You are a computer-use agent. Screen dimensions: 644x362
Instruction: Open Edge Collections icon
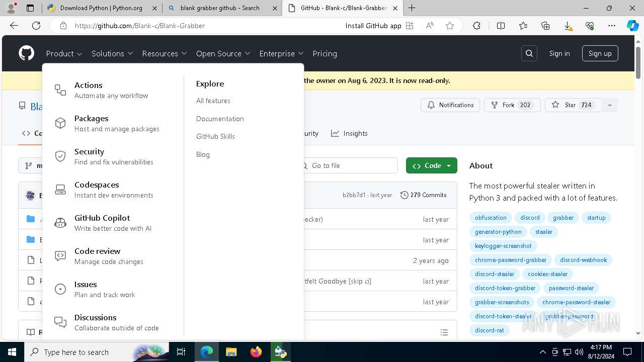[x=545, y=26]
